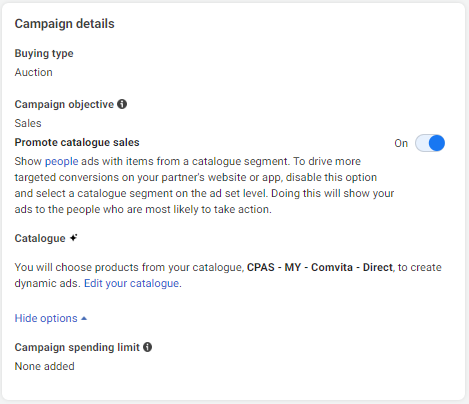Click the Catalogue section label

coord(40,238)
